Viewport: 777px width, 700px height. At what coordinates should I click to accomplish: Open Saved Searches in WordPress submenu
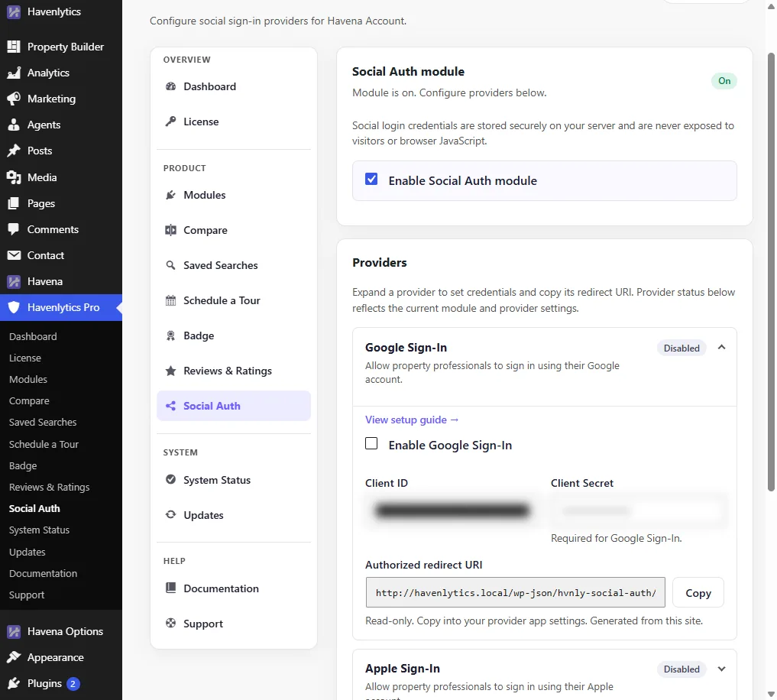click(x=43, y=423)
